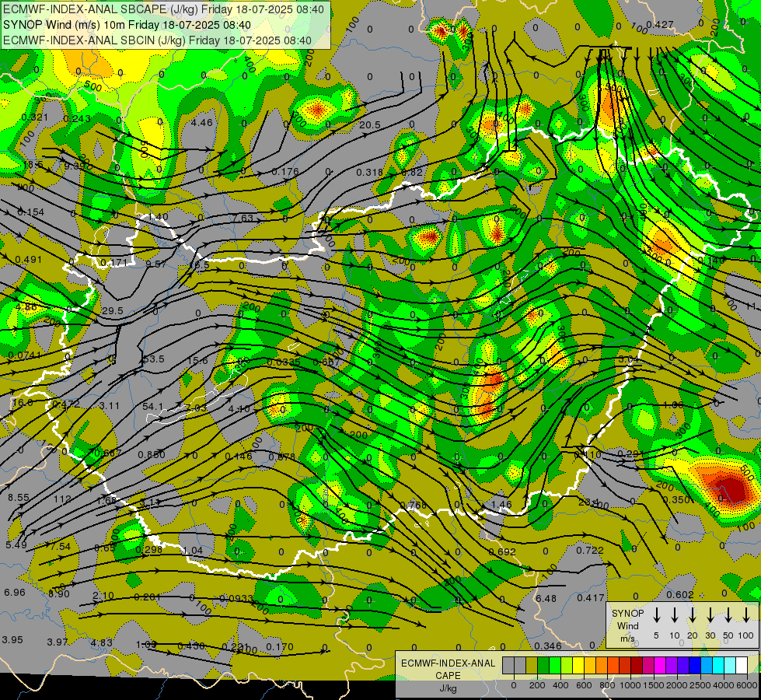
Task: Click the 20 m/s wind arrow in legend
Action: (x=692, y=614)
